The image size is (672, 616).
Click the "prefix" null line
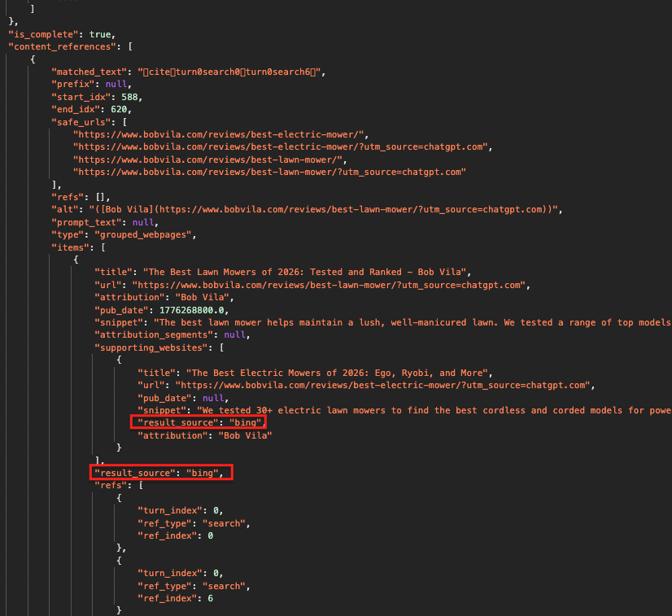coord(91,85)
